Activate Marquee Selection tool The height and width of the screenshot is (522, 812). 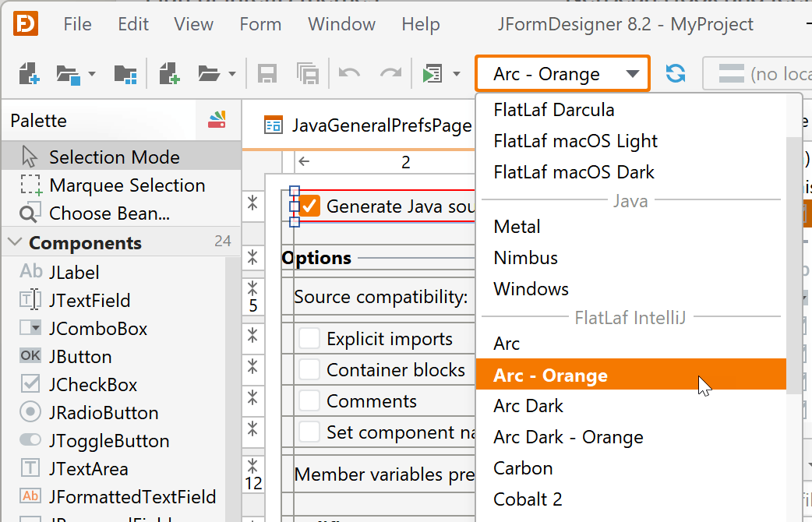coord(122,185)
